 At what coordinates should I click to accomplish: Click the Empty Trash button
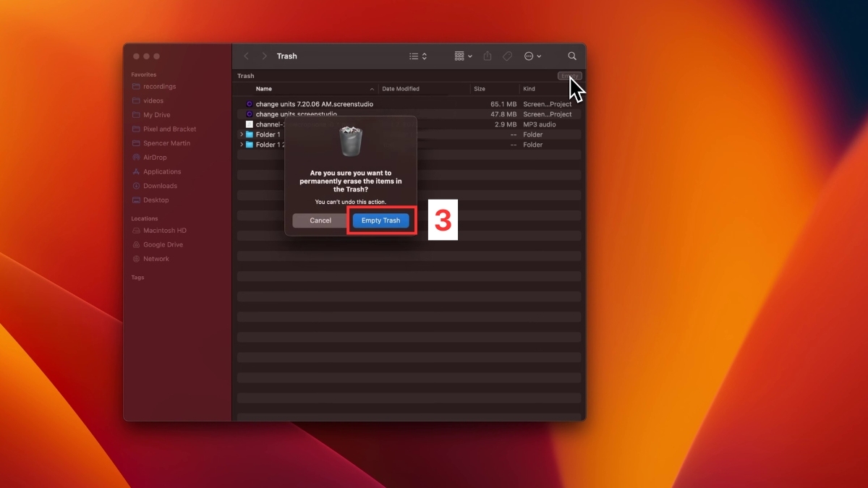381,221
